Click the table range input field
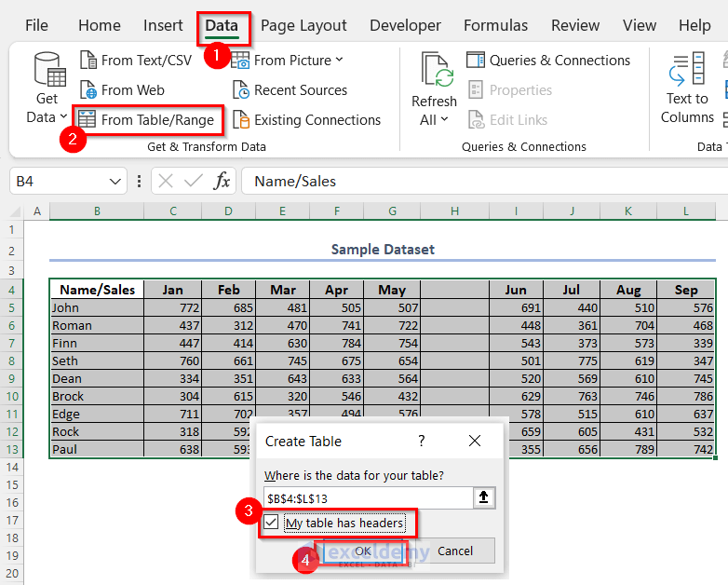This screenshot has width=728, height=585. pyautogui.click(x=368, y=498)
